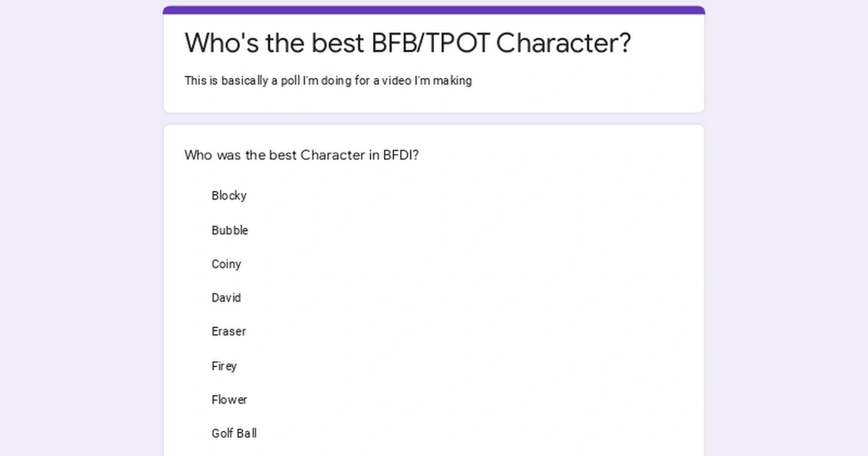Click the question 'Who was the best Character in BFDI?'
The image size is (868, 456).
tap(302, 155)
